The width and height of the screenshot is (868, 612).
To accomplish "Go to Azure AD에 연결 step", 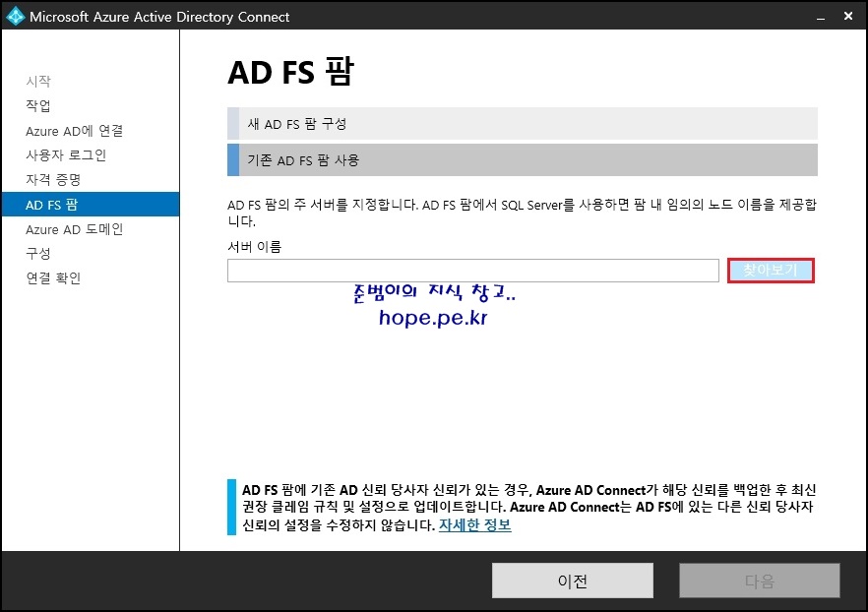I will coord(74,131).
